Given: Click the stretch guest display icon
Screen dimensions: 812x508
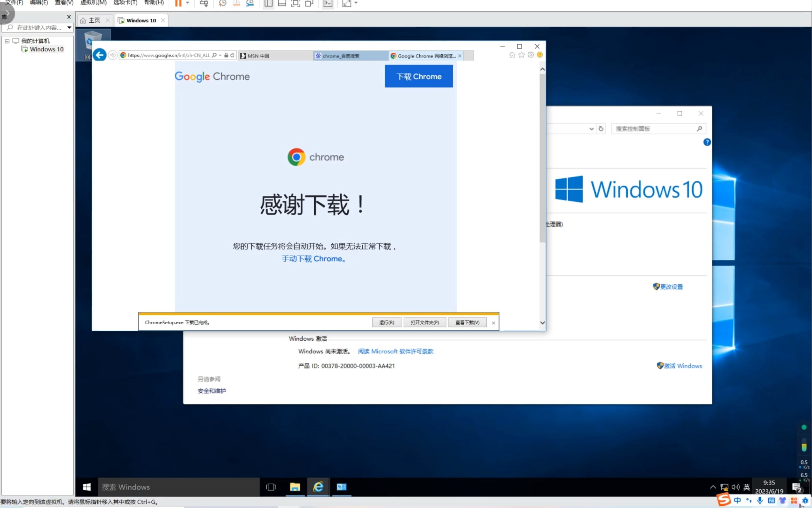Looking at the screenshot, I should [x=346, y=3].
